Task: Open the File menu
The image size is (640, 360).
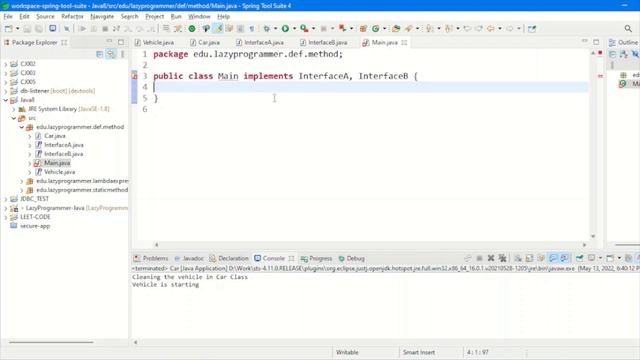Action: [8, 16]
